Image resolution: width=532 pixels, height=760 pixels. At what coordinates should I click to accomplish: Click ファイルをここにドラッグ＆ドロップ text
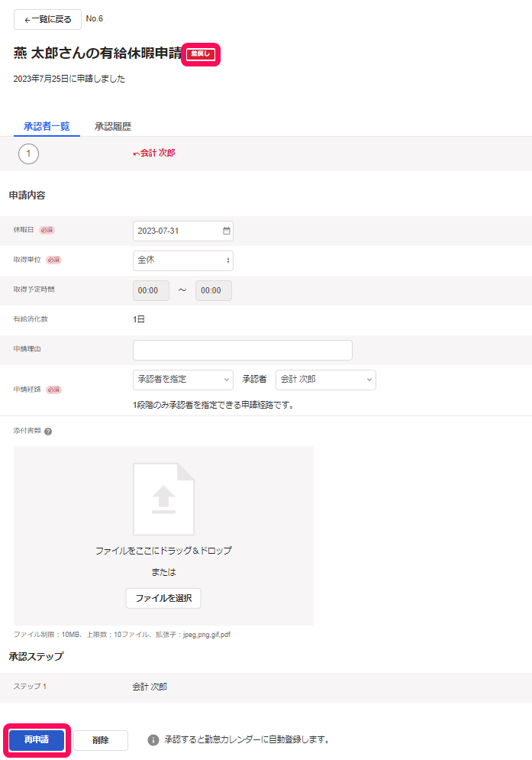pyautogui.click(x=164, y=551)
